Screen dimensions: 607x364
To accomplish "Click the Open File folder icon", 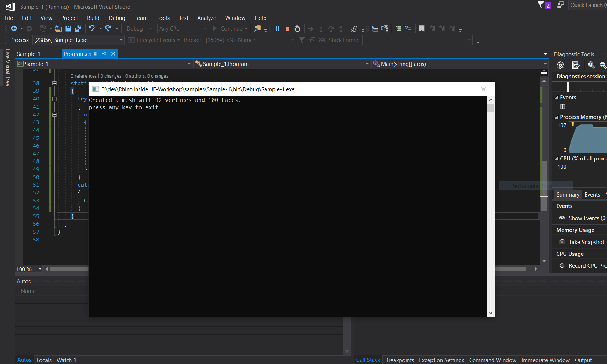I will coord(58,29).
